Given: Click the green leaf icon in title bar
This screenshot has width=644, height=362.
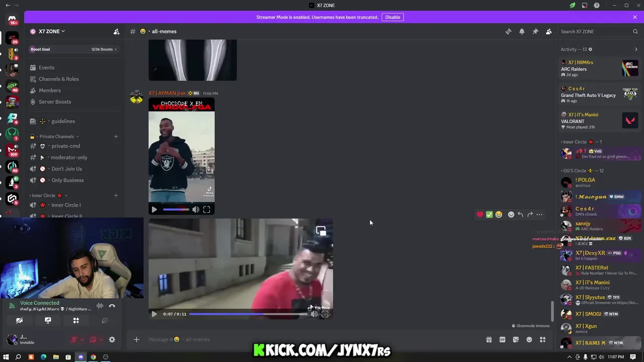Looking at the screenshot, I should click(x=573, y=6).
